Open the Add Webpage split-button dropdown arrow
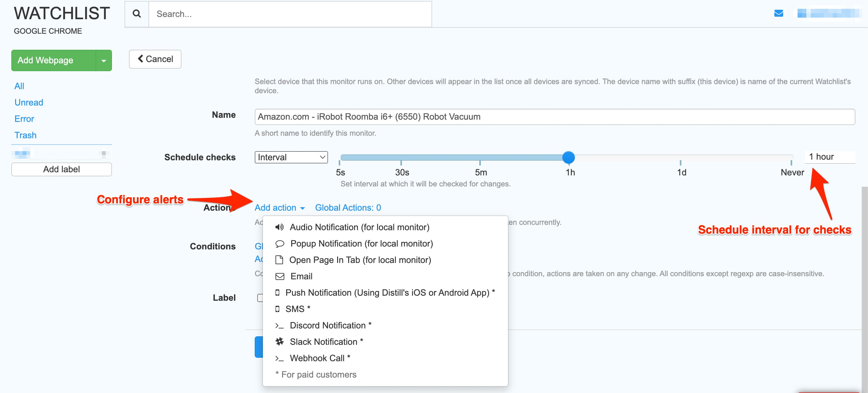This screenshot has height=393, width=868. [x=104, y=60]
